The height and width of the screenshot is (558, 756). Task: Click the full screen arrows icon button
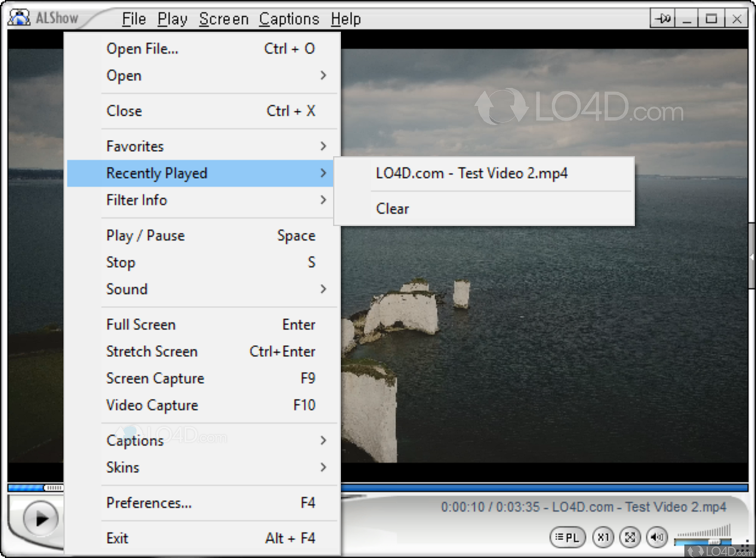(x=630, y=537)
